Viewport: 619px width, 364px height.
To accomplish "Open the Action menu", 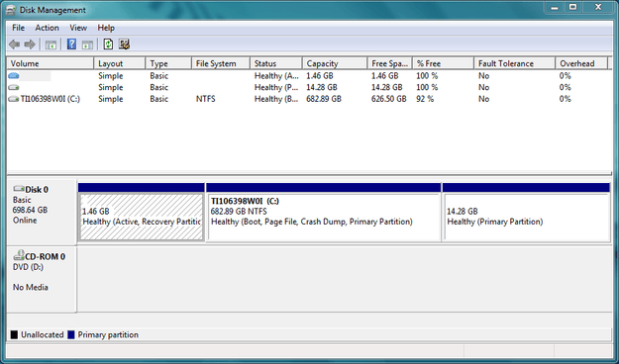I will pyautogui.click(x=47, y=28).
